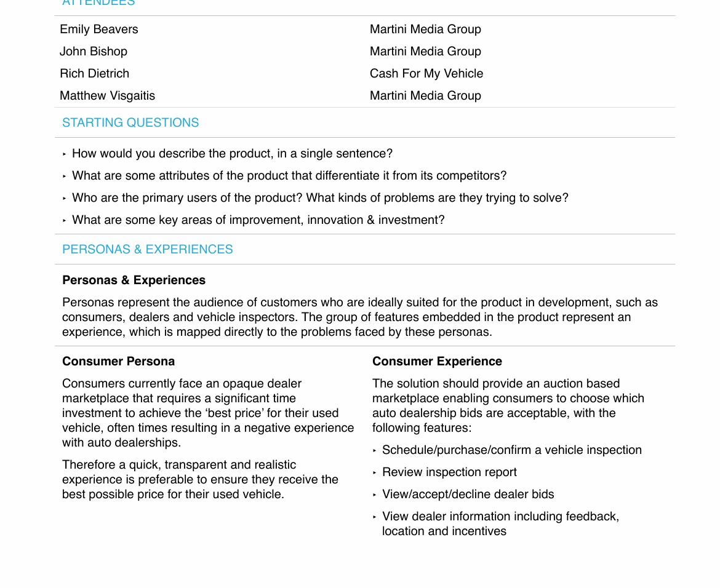Select Rich Dietrich in attendees list

point(95,73)
